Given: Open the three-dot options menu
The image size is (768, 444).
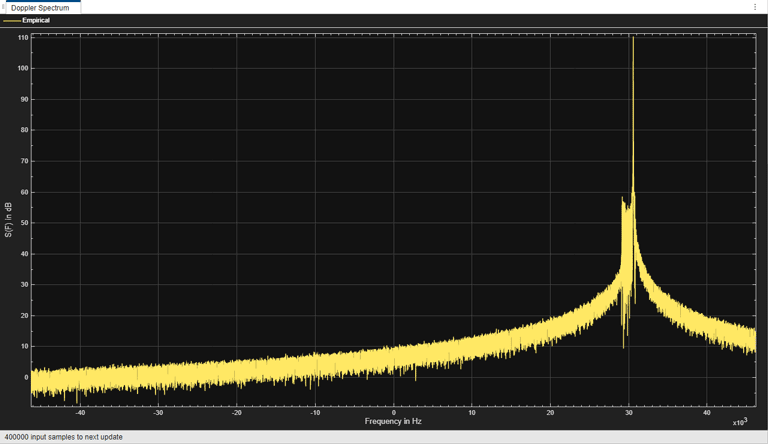Looking at the screenshot, I should coord(755,7).
